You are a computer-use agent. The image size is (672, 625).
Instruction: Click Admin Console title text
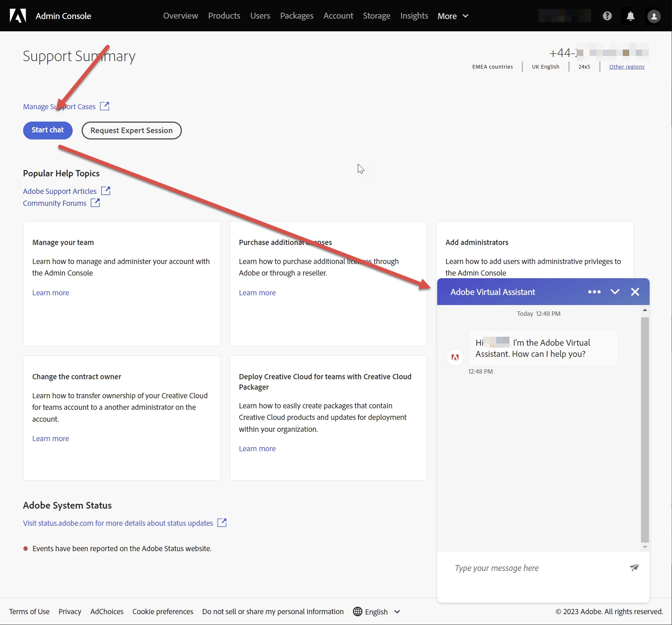pyautogui.click(x=63, y=16)
